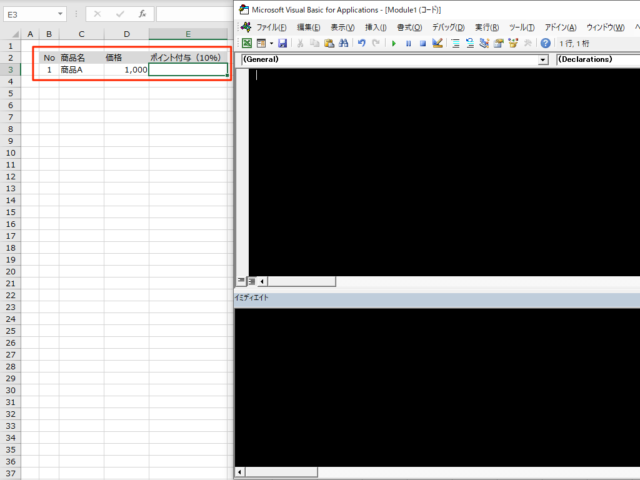The image size is (640, 480).
Task: Expand the (General) object dropdown
Action: [x=543, y=60]
